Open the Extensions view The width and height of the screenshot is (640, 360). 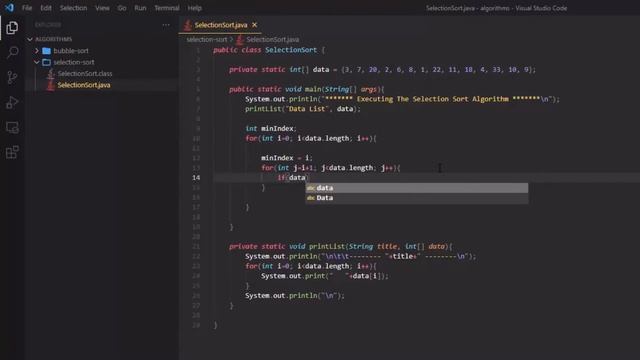tap(12, 153)
